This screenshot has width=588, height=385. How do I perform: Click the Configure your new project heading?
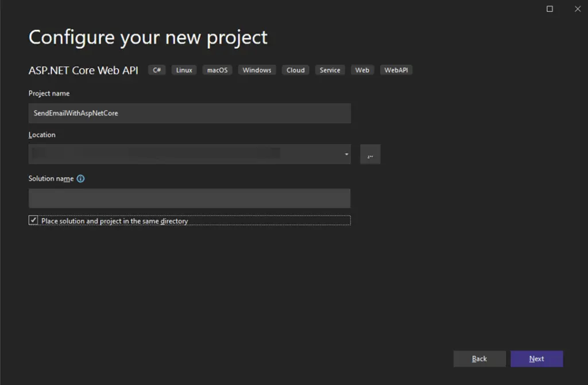point(148,38)
